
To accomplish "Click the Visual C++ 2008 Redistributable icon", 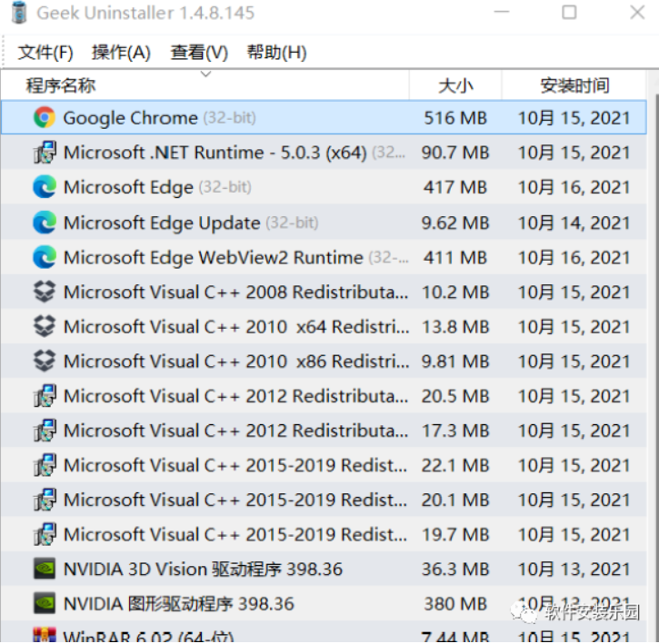I will [x=44, y=292].
